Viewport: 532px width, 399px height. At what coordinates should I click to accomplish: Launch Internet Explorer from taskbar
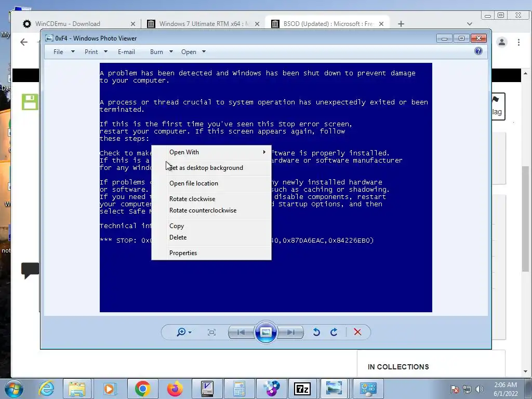pos(46,389)
